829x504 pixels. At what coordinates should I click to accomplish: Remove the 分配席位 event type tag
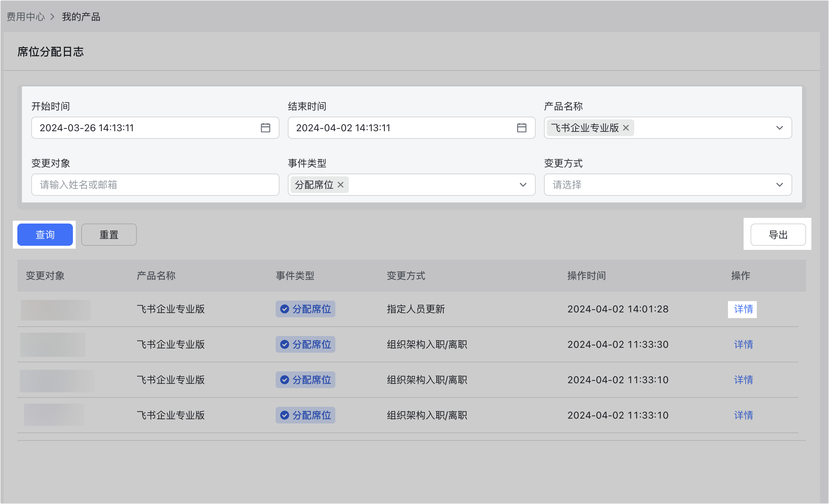pos(341,185)
